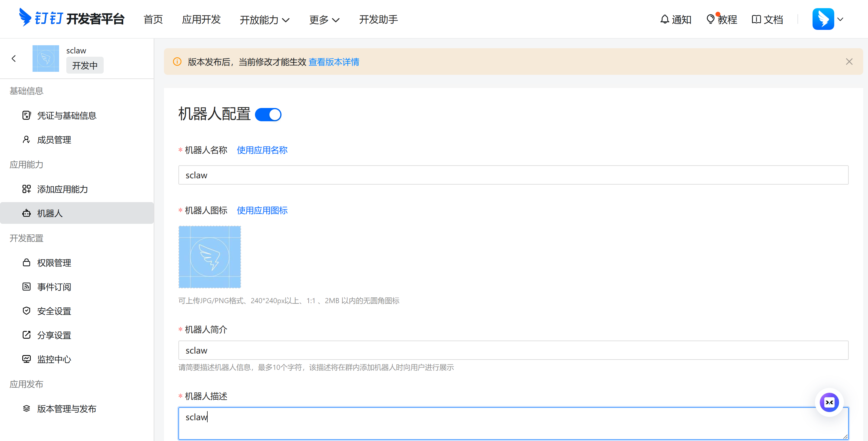Open the 监控中心 monitoring icon
The height and width of the screenshot is (441, 868).
pos(27,359)
